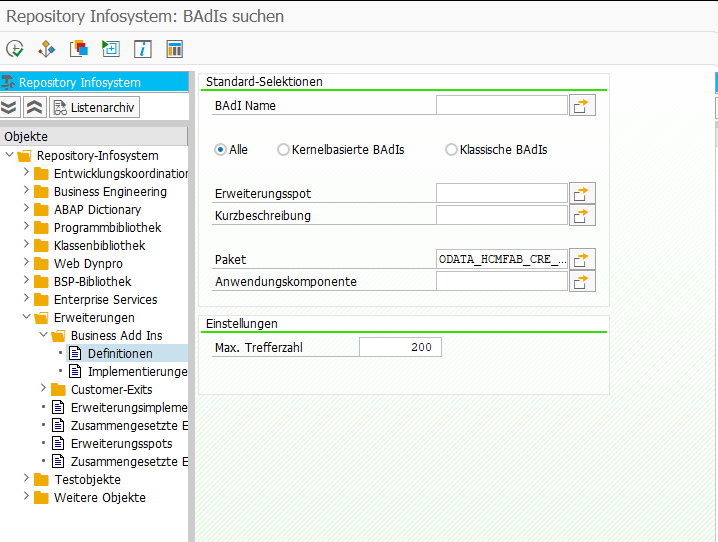Choose the Klassische BAdIs option
This screenshot has height=542, width=718.
point(451,149)
